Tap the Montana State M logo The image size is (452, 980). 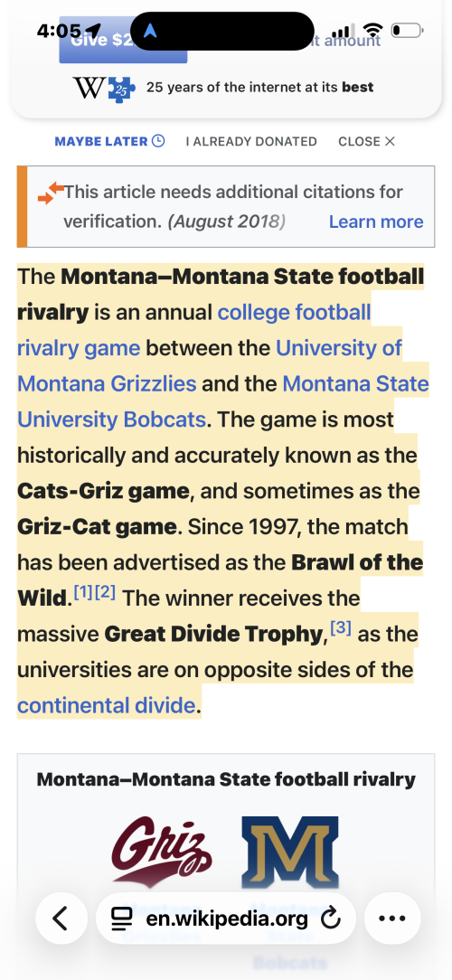290,853
